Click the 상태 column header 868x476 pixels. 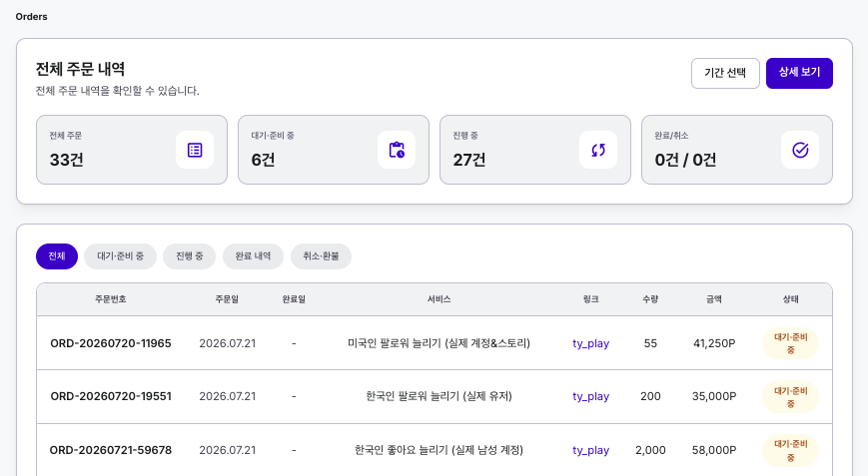click(x=790, y=299)
